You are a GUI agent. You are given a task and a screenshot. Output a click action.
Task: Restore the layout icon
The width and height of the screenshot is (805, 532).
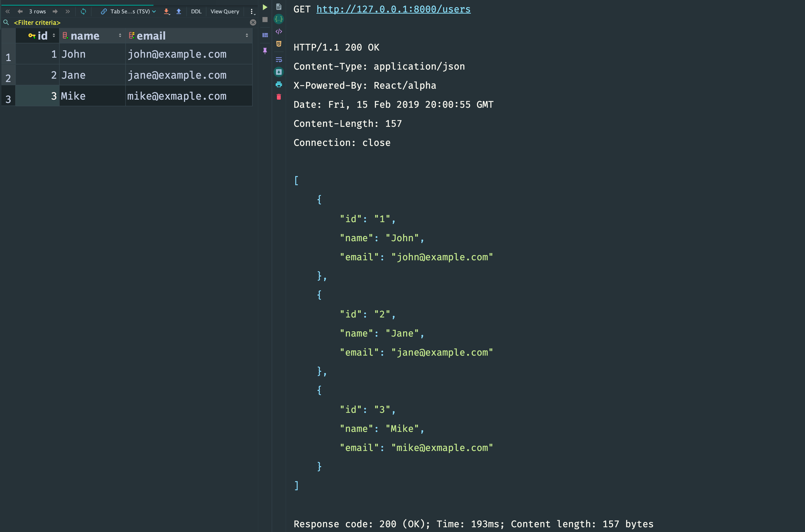(265, 35)
